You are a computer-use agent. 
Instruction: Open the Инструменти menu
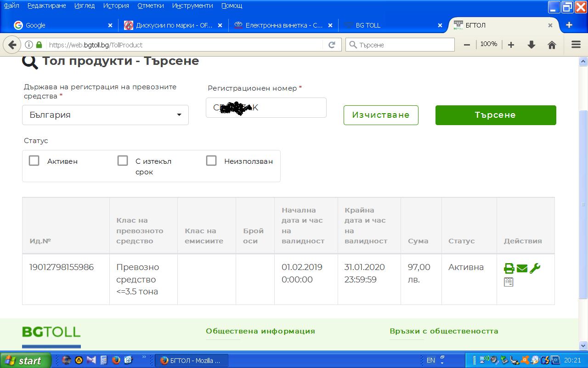192,6
